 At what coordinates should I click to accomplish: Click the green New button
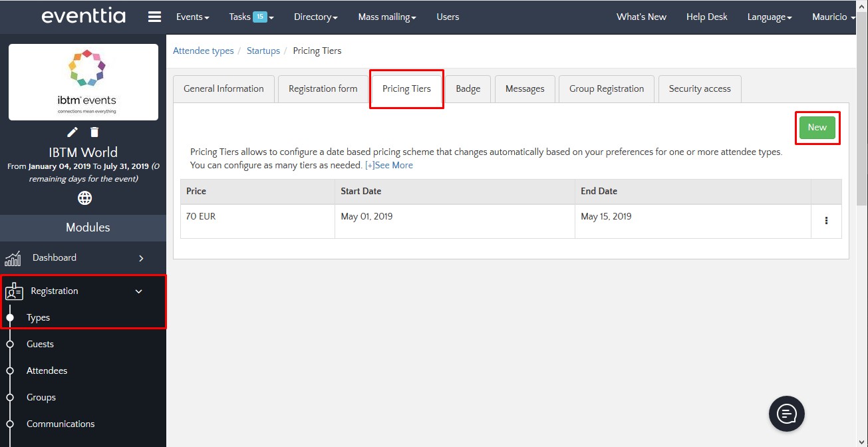tap(817, 128)
